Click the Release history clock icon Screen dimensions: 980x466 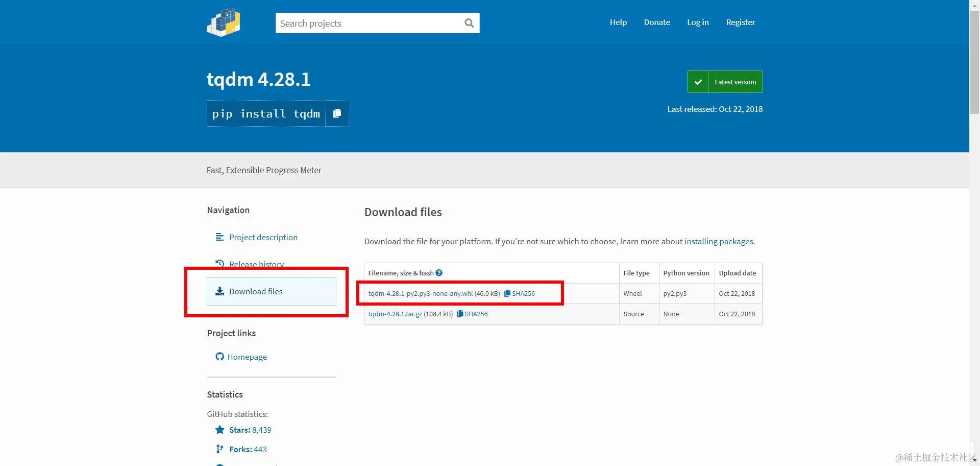tap(220, 264)
